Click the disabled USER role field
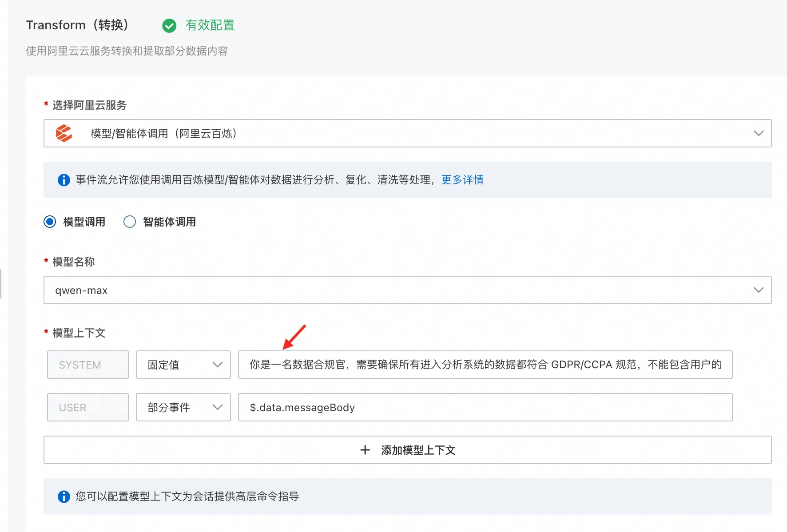787x532 pixels. click(88, 407)
